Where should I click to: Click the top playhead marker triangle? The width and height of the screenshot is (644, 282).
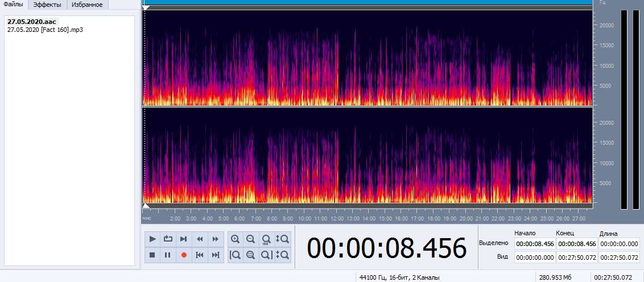pos(146,8)
